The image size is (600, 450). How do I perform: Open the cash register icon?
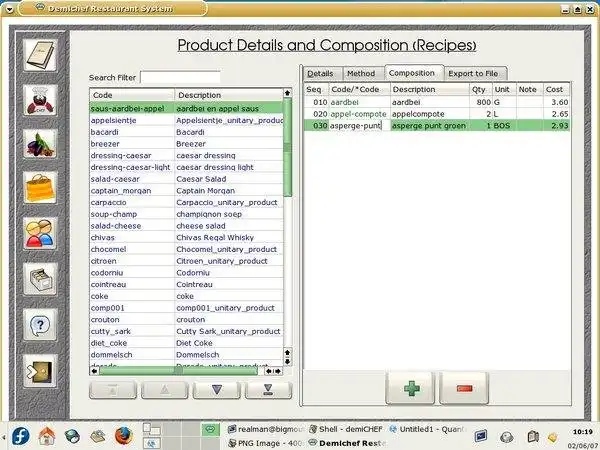click(40, 279)
